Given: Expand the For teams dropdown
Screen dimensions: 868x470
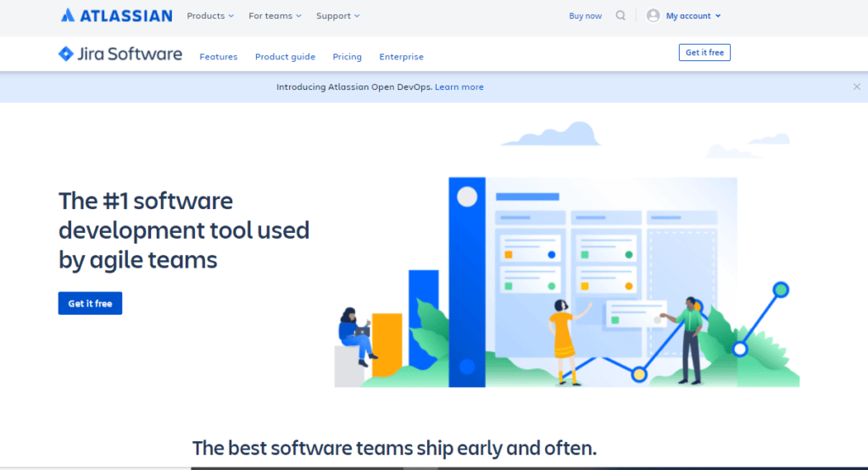Looking at the screenshot, I should pos(275,15).
